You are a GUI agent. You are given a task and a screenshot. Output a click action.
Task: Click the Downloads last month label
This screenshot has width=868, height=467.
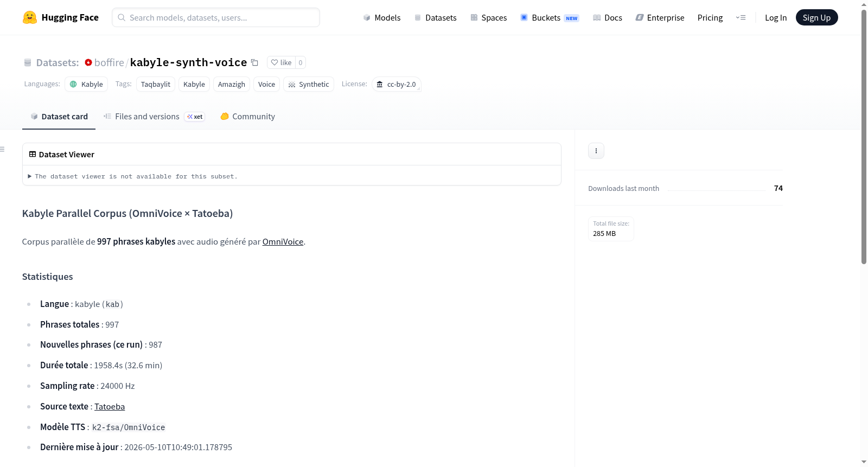pyautogui.click(x=624, y=188)
